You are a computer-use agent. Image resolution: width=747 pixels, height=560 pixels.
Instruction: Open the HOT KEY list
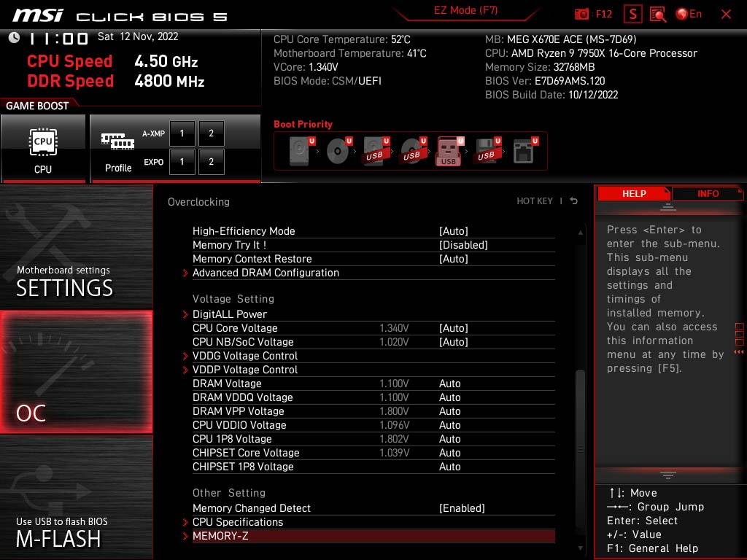tap(535, 201)
